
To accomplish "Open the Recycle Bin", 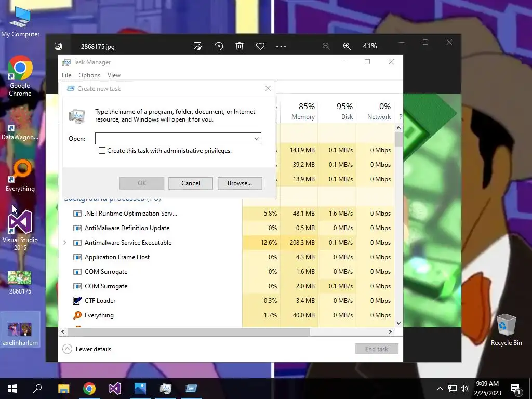I will 506,329.
